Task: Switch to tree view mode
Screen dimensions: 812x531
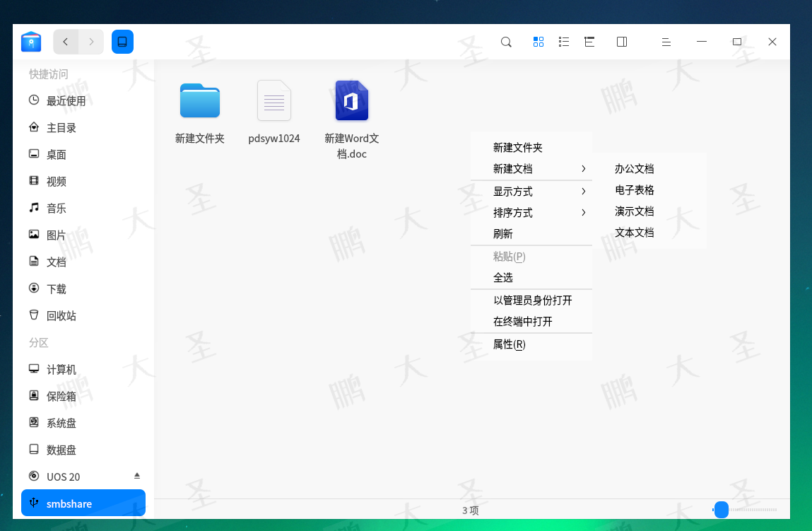Action: (x=589, y=42)
